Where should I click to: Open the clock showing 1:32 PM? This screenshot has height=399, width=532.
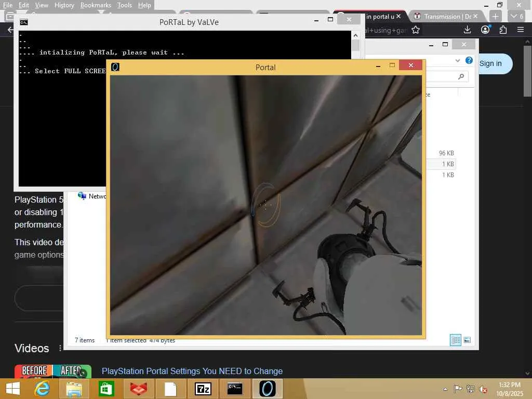point(509,389)
